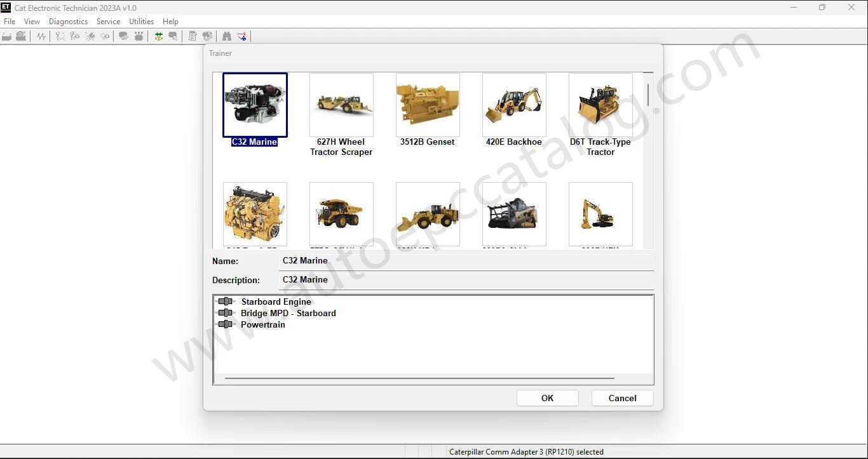Click the '627H Wheel Tractor Scraper' caption
Screen dimensions: 868x459
(x=341, y=147)
